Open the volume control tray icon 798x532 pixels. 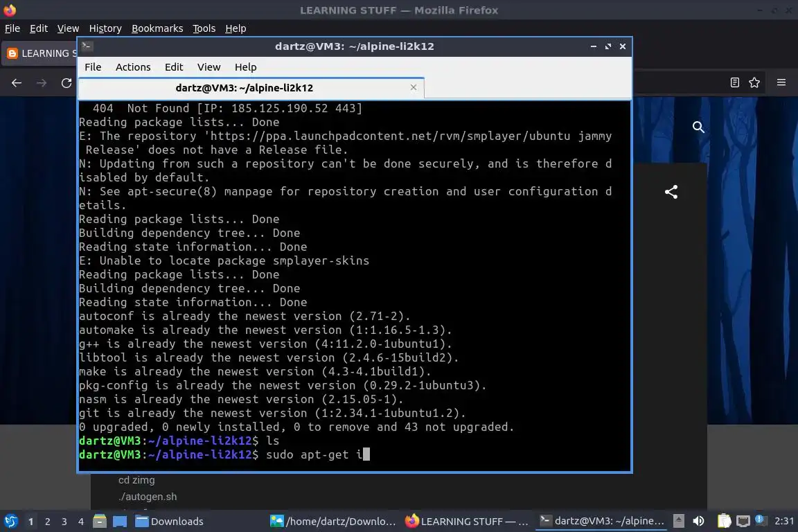click(698, 521)
